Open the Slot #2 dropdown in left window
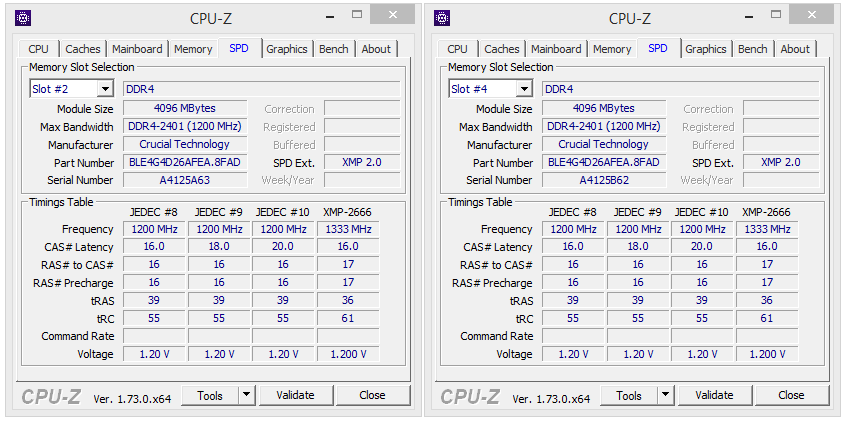The height and width of the screenshot is (422, 846). click(x=105, y=89)
